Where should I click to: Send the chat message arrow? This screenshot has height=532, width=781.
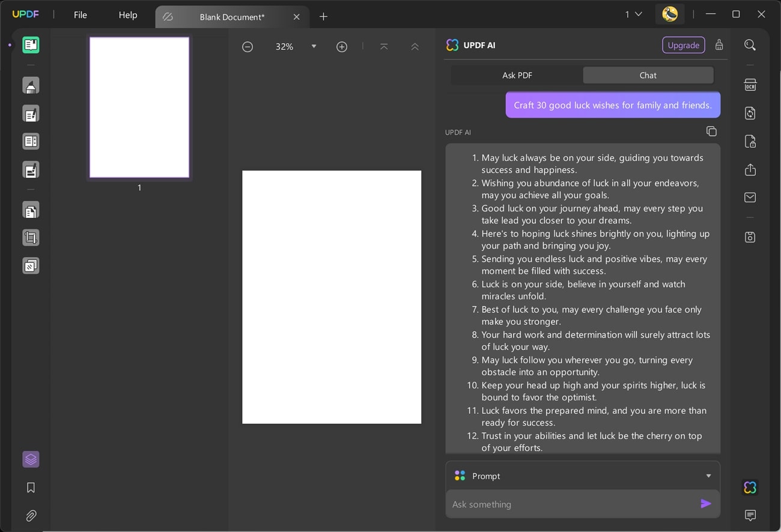point(706,504)
